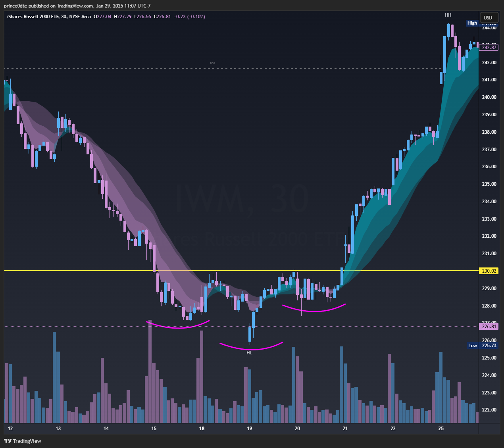Click the 236.00 price axis value
This screenshot has height=448, width=504.
[489, 167]
